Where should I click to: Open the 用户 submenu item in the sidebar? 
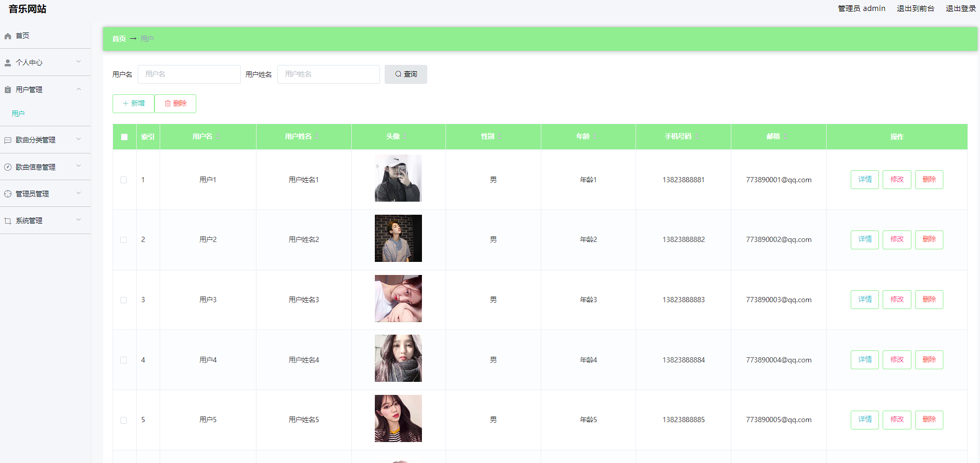[x=18, y=114]
